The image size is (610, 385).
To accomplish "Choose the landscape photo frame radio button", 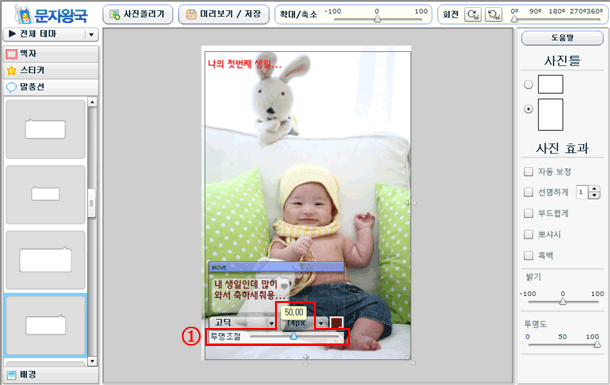I will [x=528, y=84].
